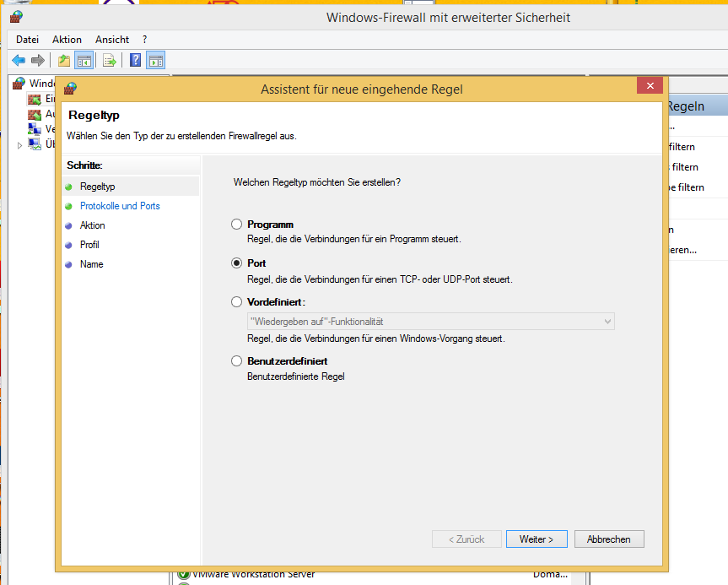Click the < Zurück button
Screen dimensions: 728x585
coord(466,539)
